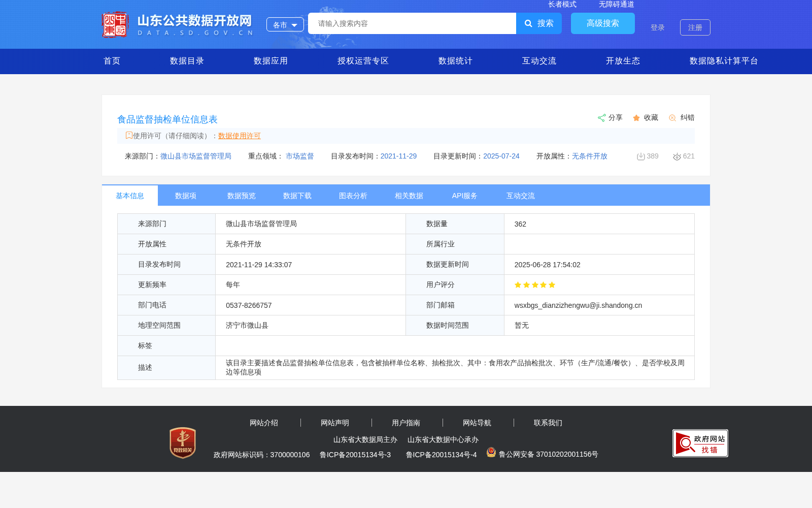
Task: Click the Shandong data portal logo
Action: point(177,24)
